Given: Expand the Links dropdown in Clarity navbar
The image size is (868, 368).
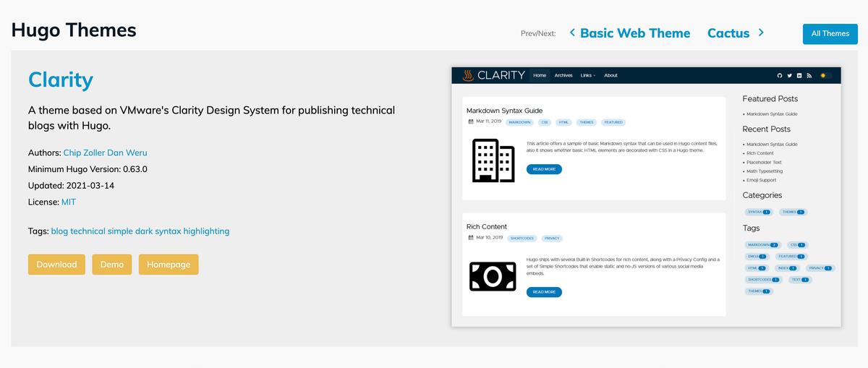Looking at the screenshot, I should click(x=587, y=75).
